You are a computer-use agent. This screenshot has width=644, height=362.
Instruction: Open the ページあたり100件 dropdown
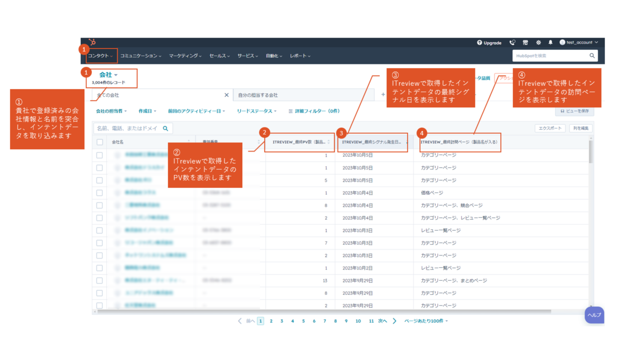point(426,321)
